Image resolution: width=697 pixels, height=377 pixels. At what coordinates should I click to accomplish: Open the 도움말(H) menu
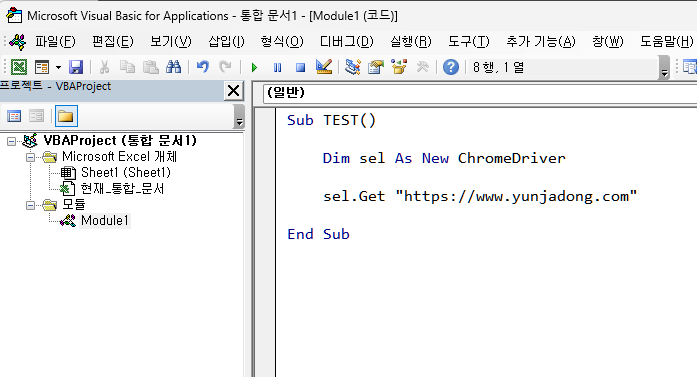(x=666, y=41)
